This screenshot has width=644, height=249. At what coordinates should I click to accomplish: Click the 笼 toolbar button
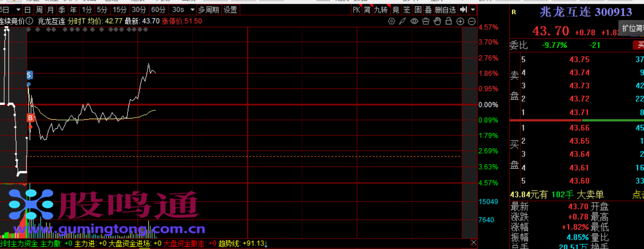click(406, 10)
